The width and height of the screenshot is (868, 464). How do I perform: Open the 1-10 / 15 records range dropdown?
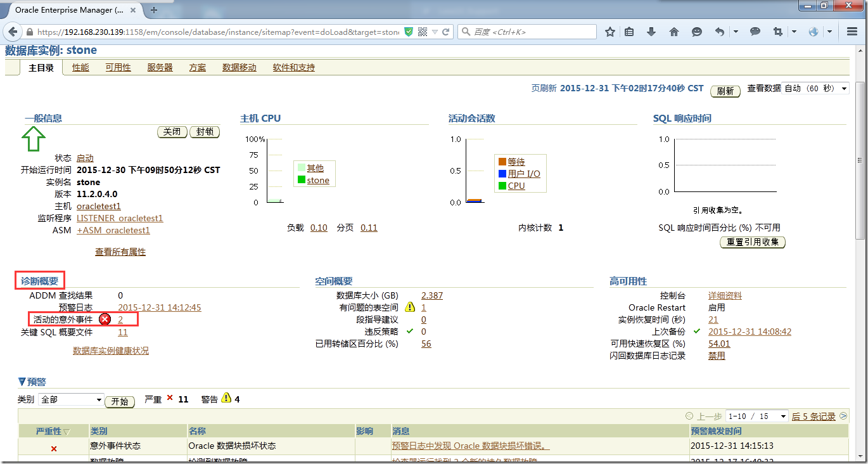point(757,416)
